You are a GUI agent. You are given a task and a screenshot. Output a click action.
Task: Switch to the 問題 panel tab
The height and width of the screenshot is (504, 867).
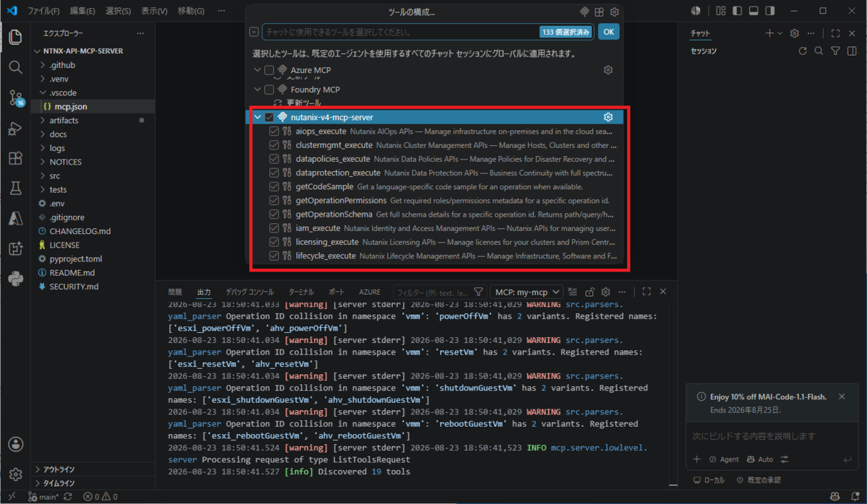coord(175,292)
